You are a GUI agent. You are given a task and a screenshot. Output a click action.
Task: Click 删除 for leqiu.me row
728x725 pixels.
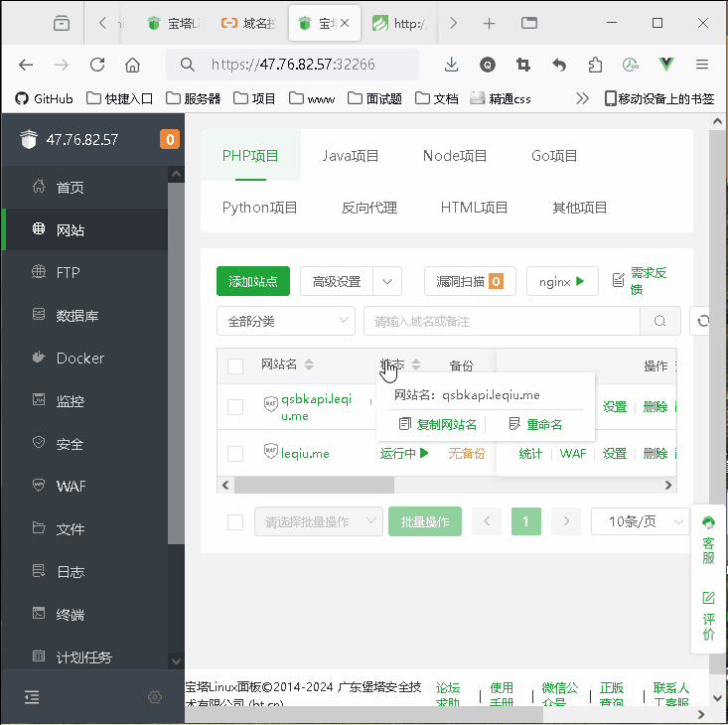pyautogui.click(x=655, y=454)
